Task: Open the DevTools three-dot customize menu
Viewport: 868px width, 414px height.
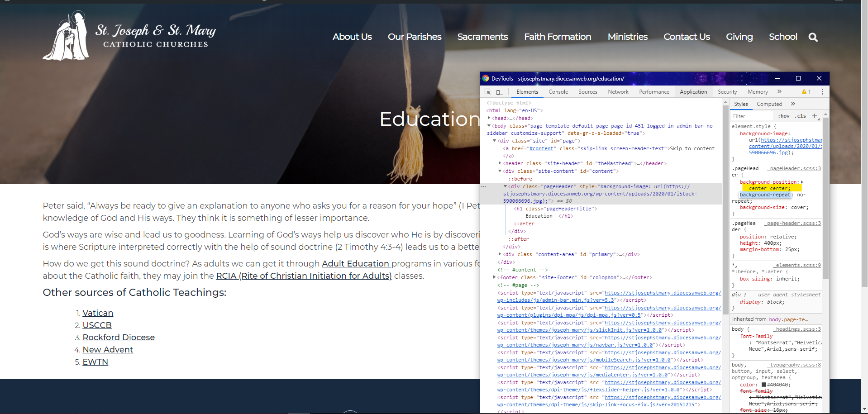Action: [822, 92]
